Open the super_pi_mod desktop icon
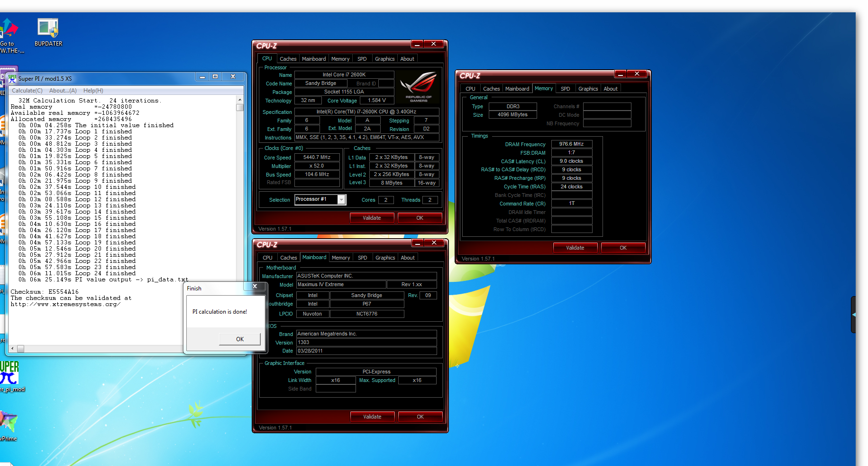 coord(9,377)
